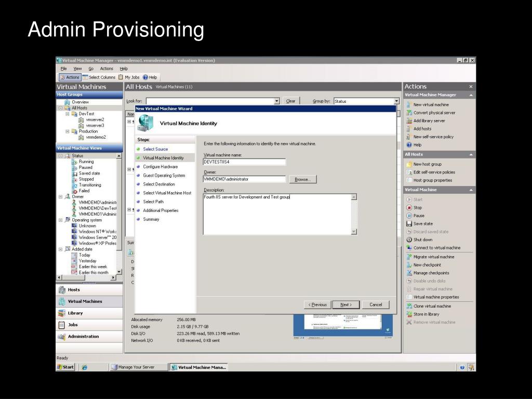Click the Clear search button
532x399 pixels.
click(291, 101)
